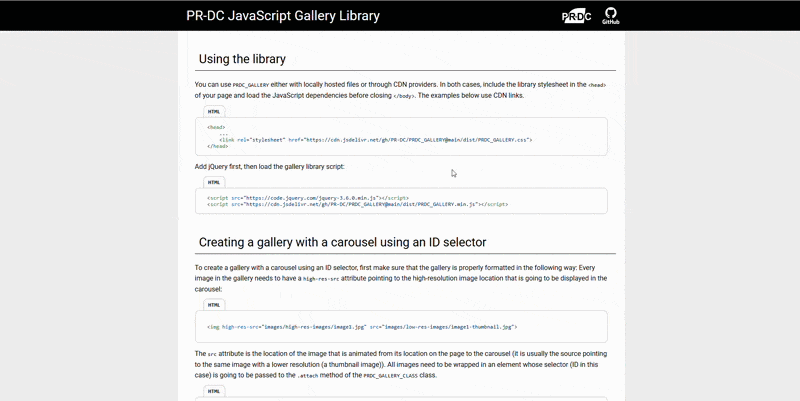Click the PR-DC JavaScript Gallery Library title
This screenshot has height=401, width=800.
coord(283,16)
